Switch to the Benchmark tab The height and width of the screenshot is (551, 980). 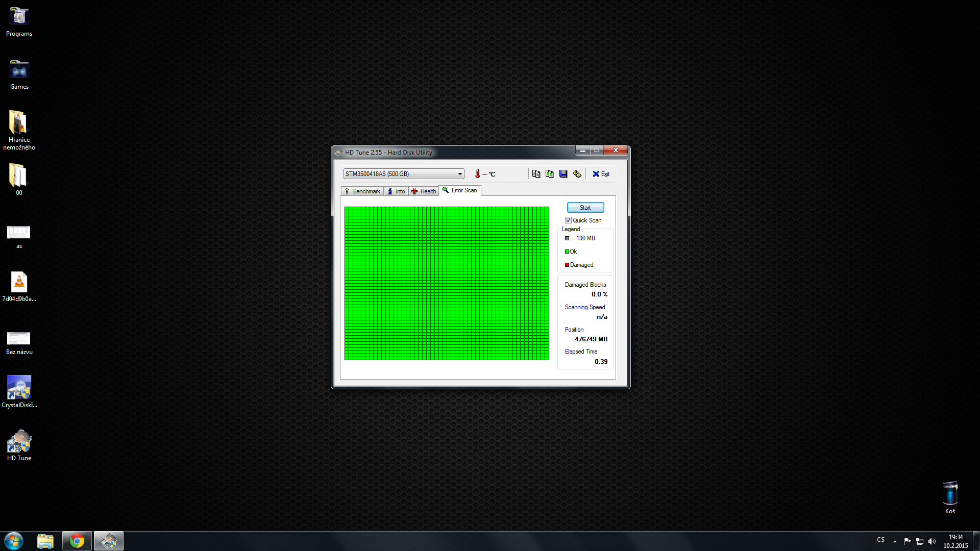click(362, 191)
